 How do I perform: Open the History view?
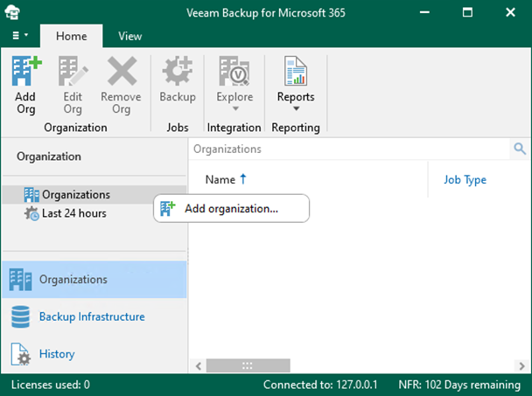[x=57, y=354]
